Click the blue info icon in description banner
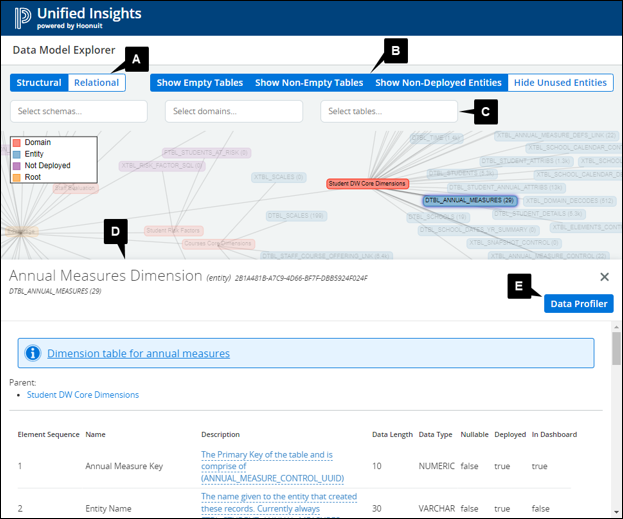The width and height of the screenshot is (623, 519). click(x=32, y=353)
